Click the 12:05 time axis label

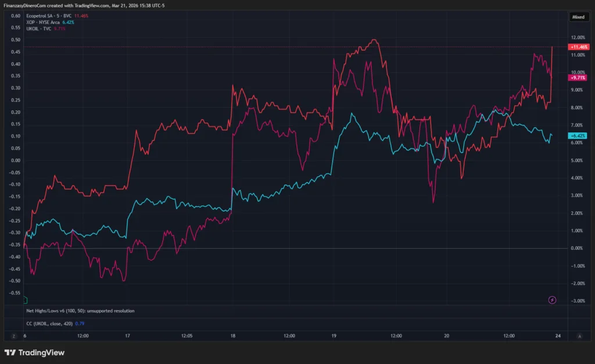[x=186, y=336]
